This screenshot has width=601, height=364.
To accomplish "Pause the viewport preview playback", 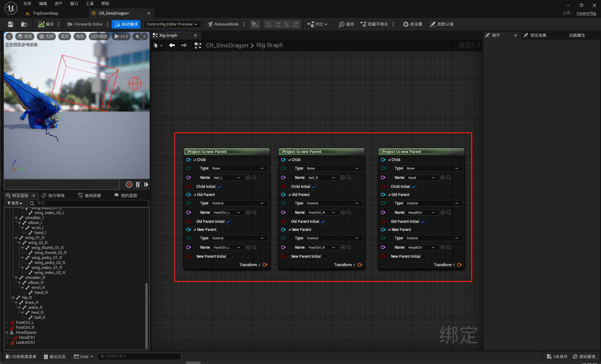I will [x=138, y=184].
